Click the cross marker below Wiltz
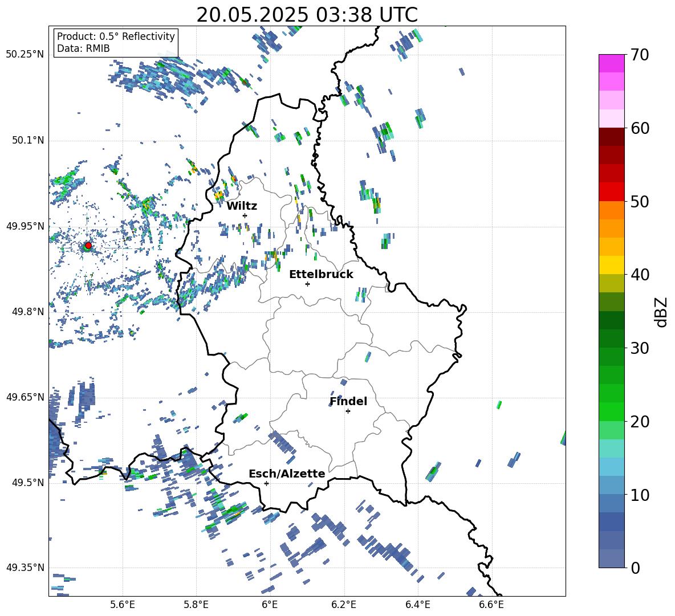The height and width of the screenshot is (616, 675). point(245,215)
